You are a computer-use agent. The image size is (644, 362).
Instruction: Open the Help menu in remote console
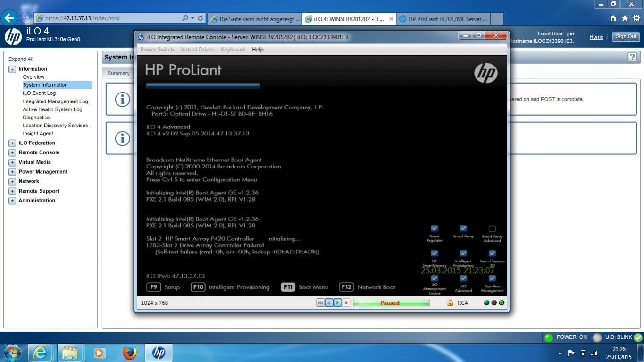tap(258, 50)
